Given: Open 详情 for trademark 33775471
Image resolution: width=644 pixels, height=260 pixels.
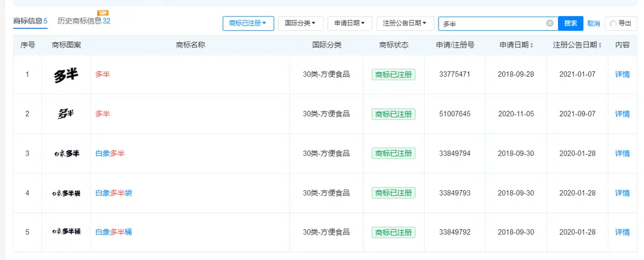Looking at the screenshot, I should coord(622,74).
